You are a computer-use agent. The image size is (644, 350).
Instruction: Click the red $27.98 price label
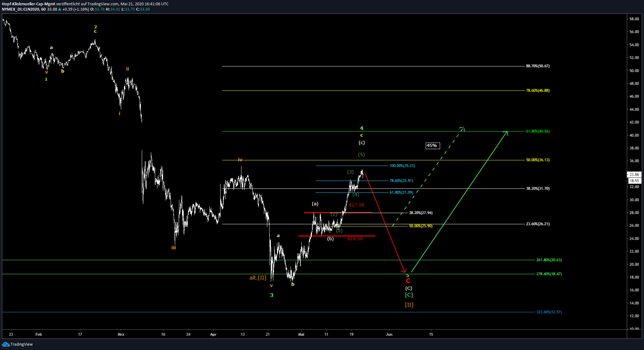tap(356, 205)
